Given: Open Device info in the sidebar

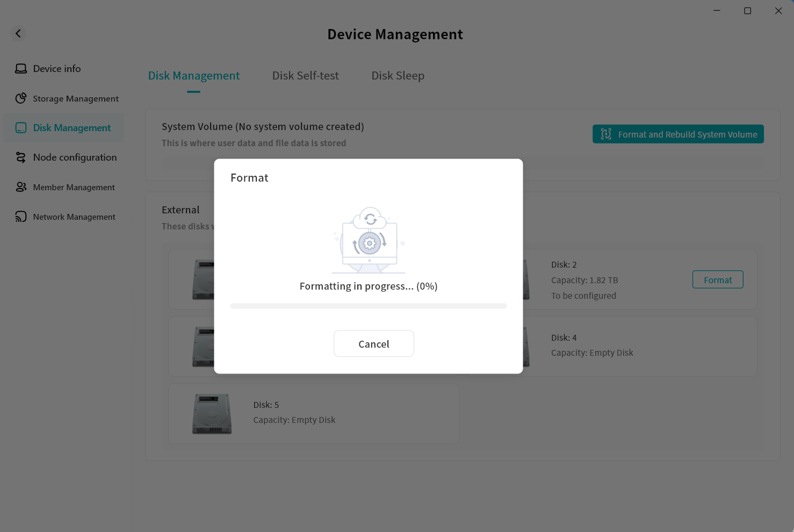Looking at the screenshot, I should point(57,69).
